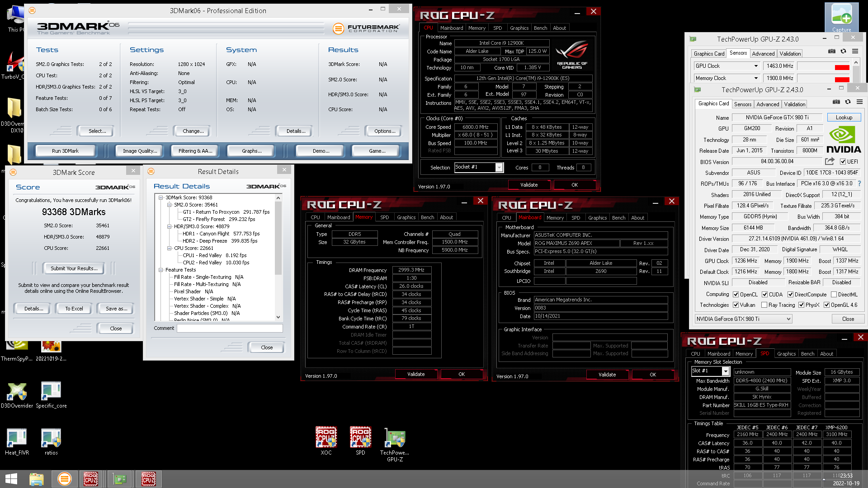Collapse the HDR/SM3.0 Score tree node
This screenshot has width=868, height=488.
click(170, 226)
